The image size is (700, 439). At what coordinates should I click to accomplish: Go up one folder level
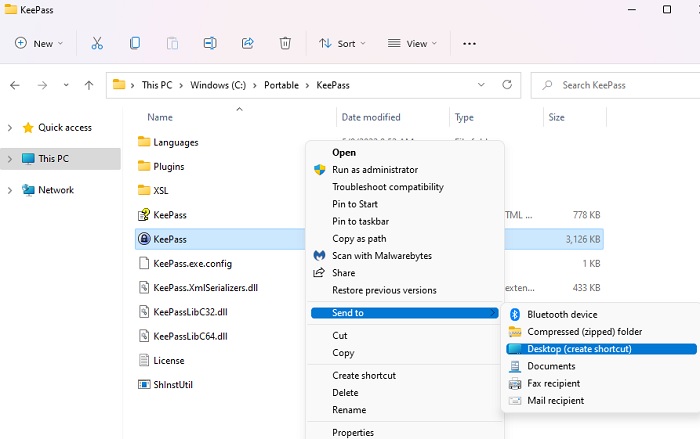89,85
